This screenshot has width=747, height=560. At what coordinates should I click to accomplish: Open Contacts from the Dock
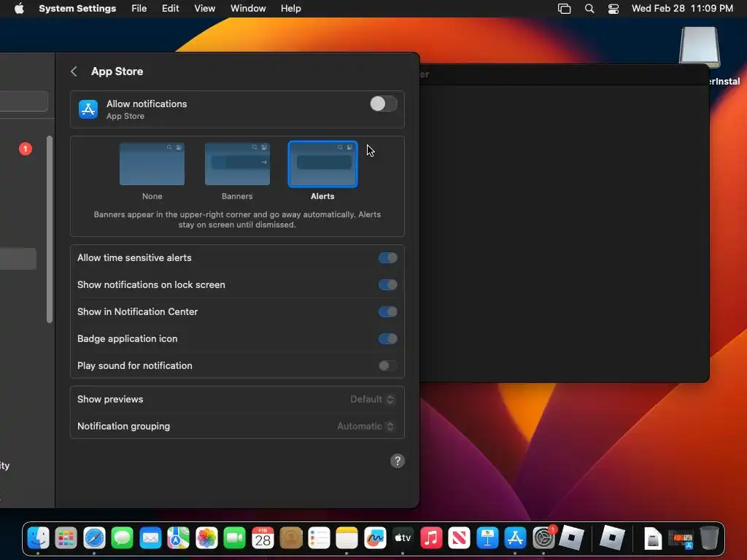pos(290,538)
